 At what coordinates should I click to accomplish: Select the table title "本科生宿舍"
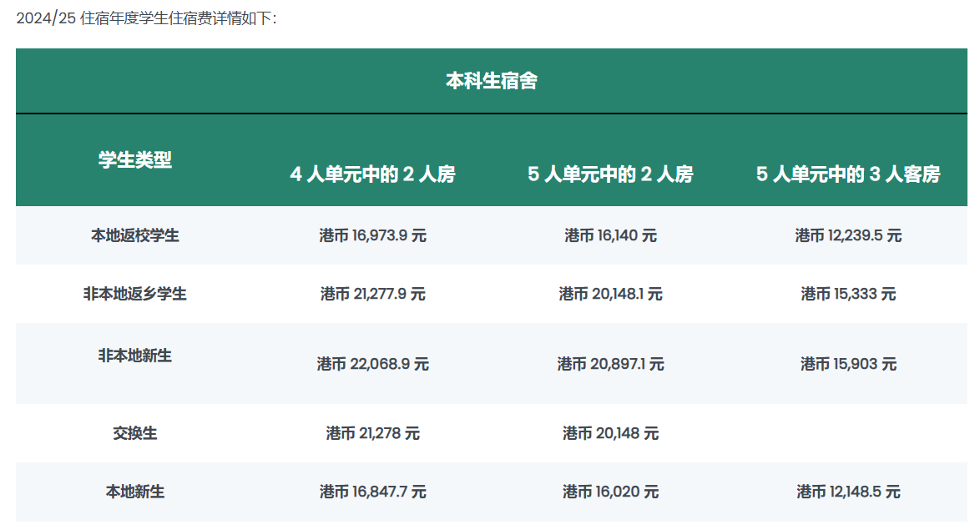pyautogui.click(x=491, y=81)
